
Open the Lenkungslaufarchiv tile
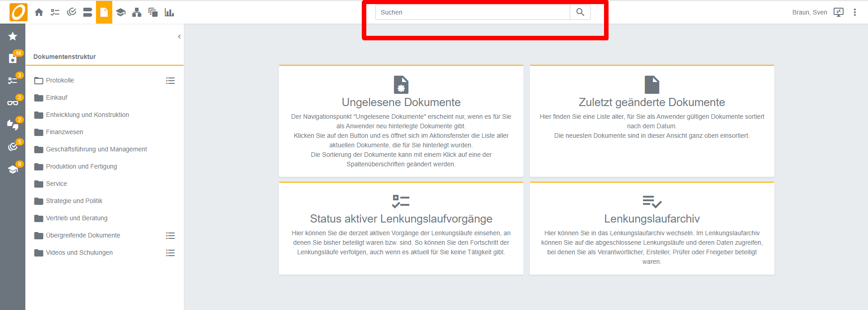[x=652, y=219]
